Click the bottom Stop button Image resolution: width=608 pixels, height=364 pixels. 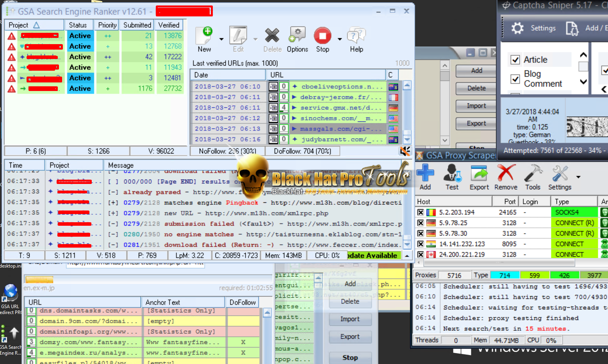[350, 357]
